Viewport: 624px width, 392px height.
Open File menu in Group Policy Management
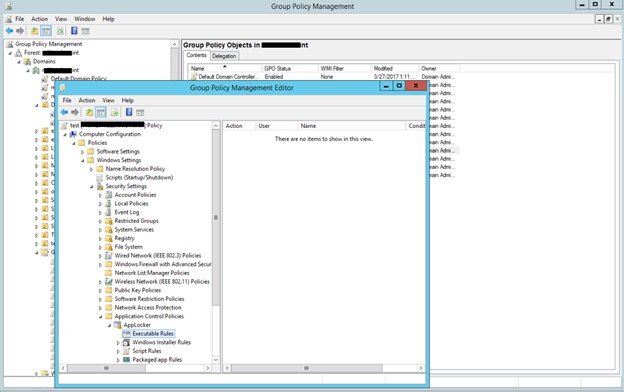click(x=20, y=19)
